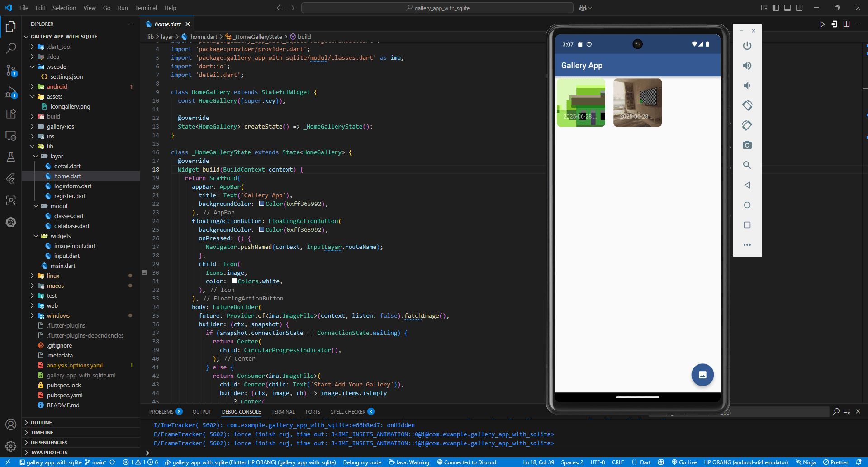868x467 pixels.
Task: Open the Selection menu
Action: coord(64,8)
